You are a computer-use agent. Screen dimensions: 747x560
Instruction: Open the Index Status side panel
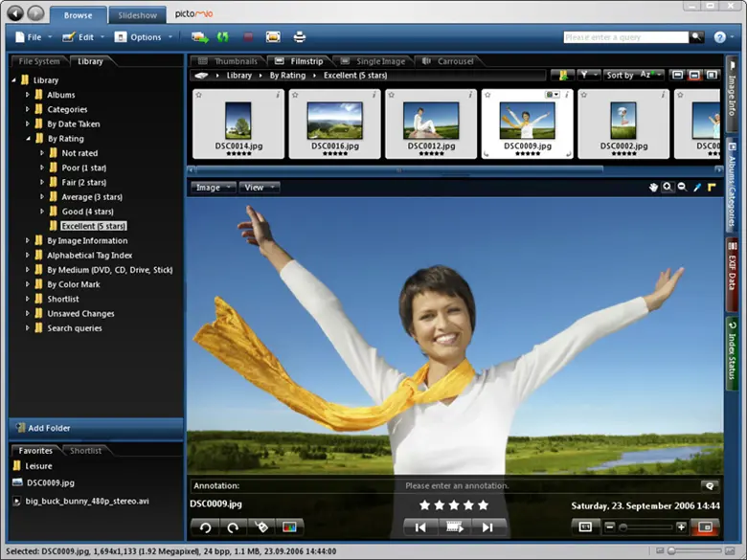[732, 353]
